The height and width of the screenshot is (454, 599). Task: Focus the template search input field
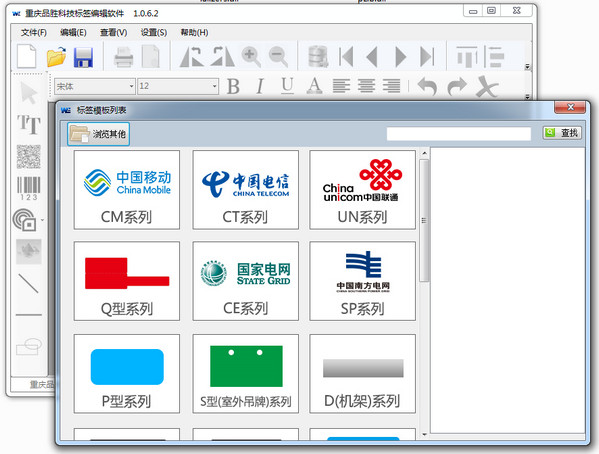[459, 134]
